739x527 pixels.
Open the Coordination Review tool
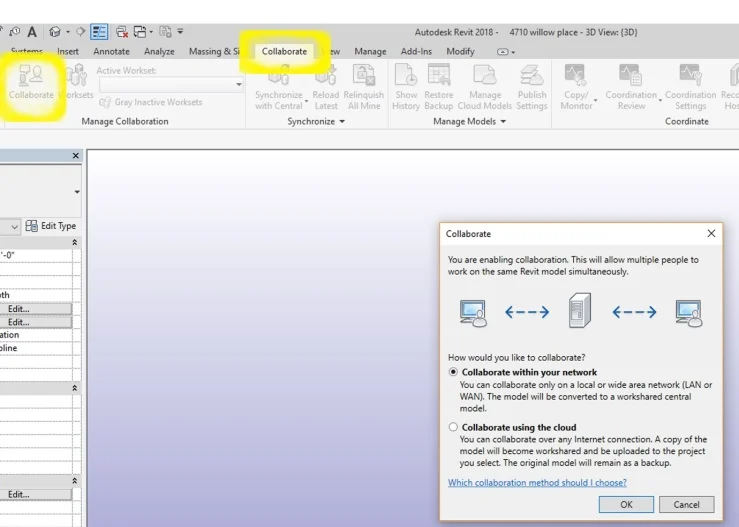(631, 88)
